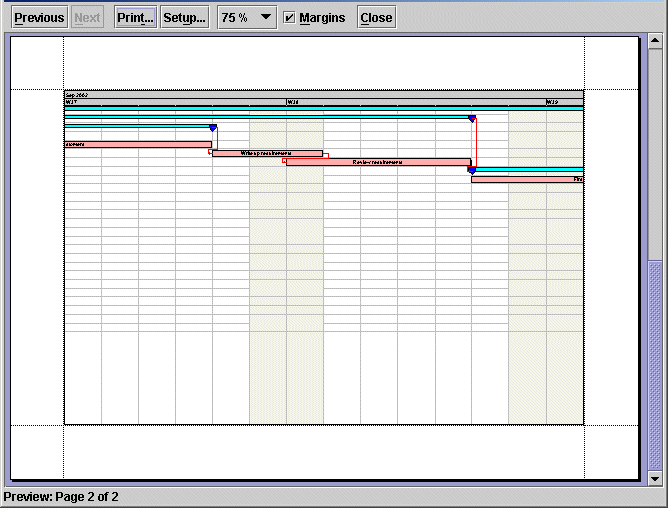This screenshot has width=668, height=508.
Task: Click the pink task bar at right edge
Action: [527, 179]
